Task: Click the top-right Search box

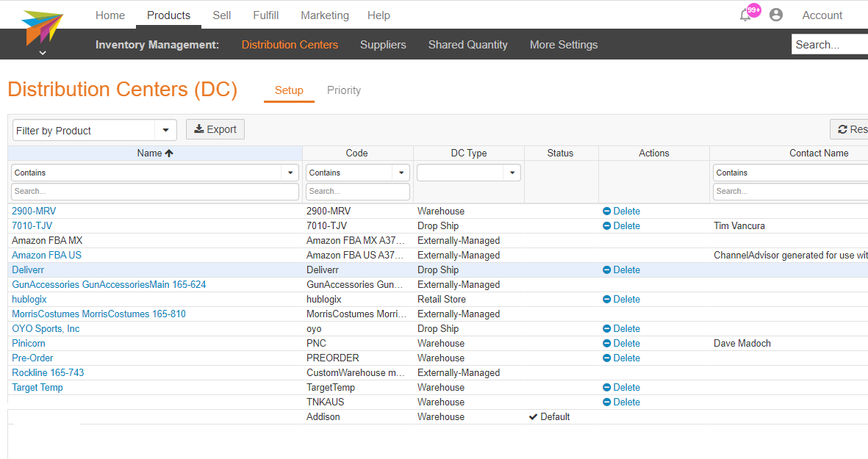Action: 830,45
